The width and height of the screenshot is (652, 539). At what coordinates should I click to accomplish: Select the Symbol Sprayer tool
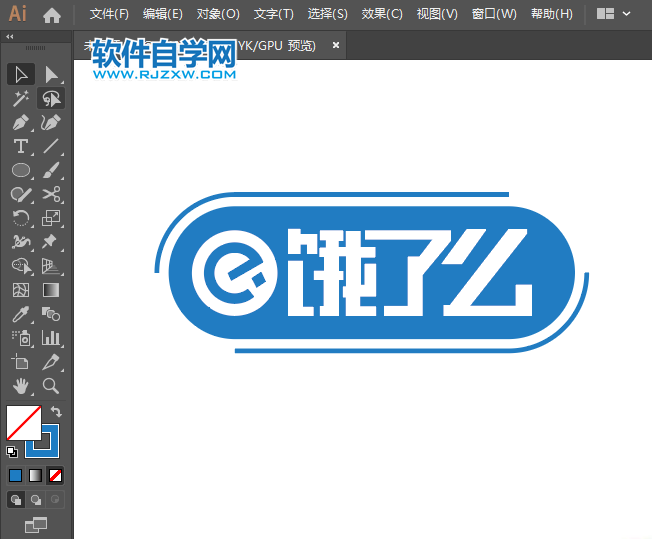(21, 338)
